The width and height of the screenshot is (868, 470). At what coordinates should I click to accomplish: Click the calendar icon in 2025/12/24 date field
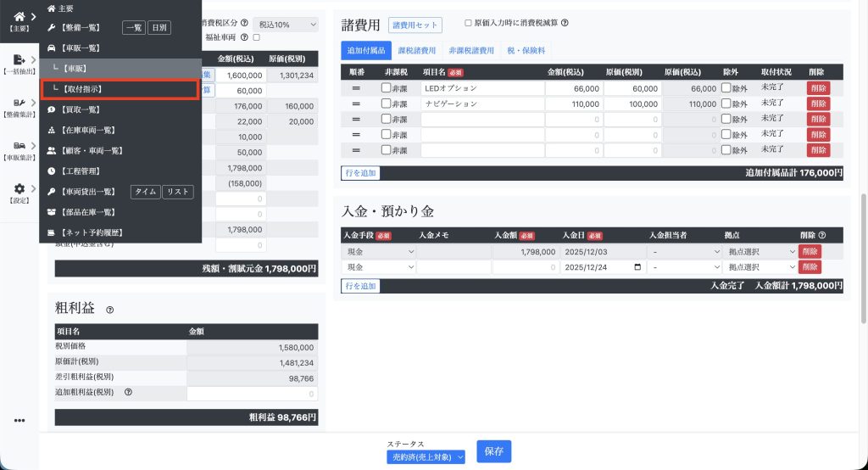pyautogui.click(x=637, y=267)
